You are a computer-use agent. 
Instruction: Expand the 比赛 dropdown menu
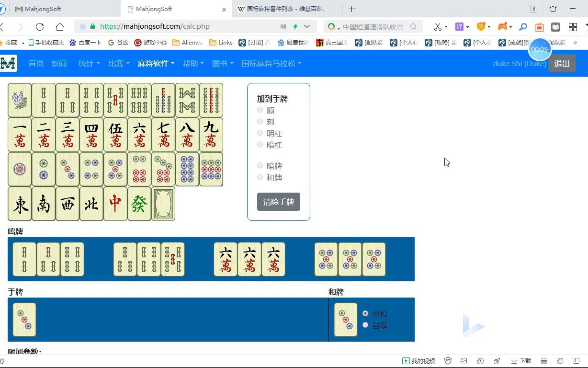tap(119, 63)
